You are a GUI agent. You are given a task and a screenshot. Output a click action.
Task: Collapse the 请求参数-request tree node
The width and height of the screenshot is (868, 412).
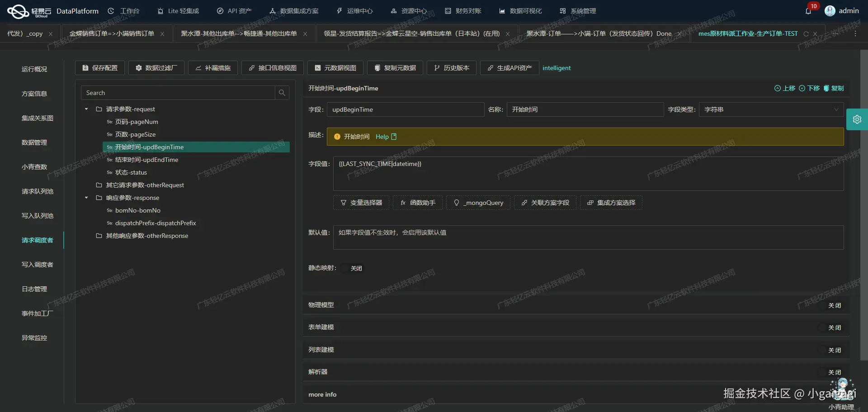tap(86, 109)
